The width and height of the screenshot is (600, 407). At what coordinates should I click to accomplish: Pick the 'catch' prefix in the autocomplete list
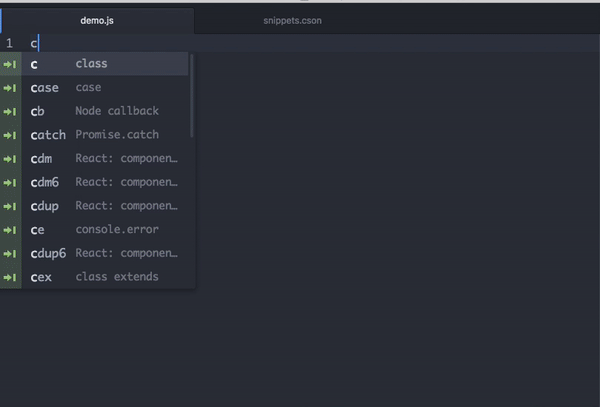(48, 135)
